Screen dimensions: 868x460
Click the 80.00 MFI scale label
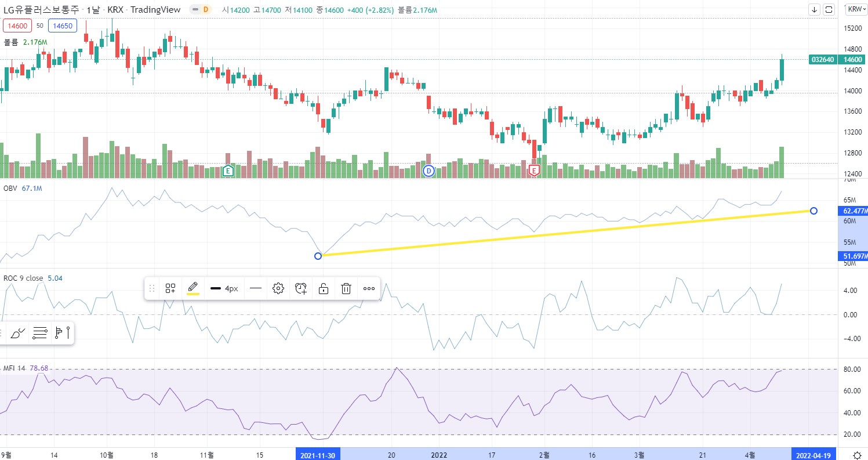851,370
